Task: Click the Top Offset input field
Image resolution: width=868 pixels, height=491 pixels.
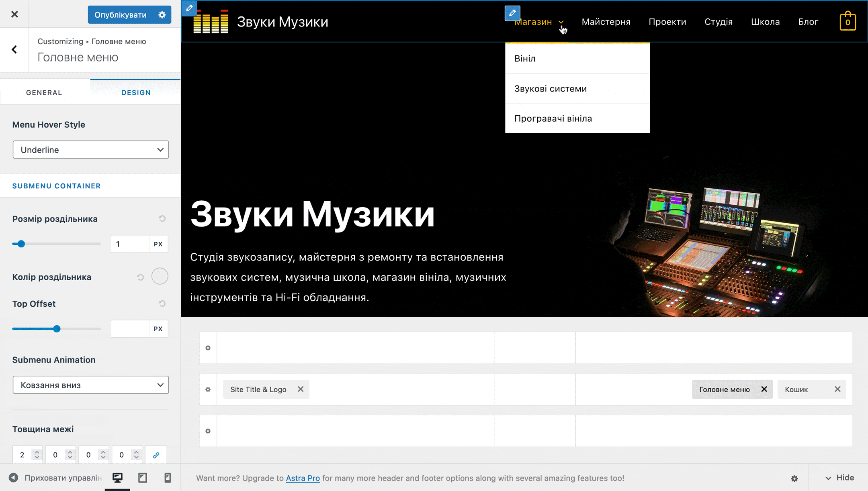Action: click(x=130, y=329)
